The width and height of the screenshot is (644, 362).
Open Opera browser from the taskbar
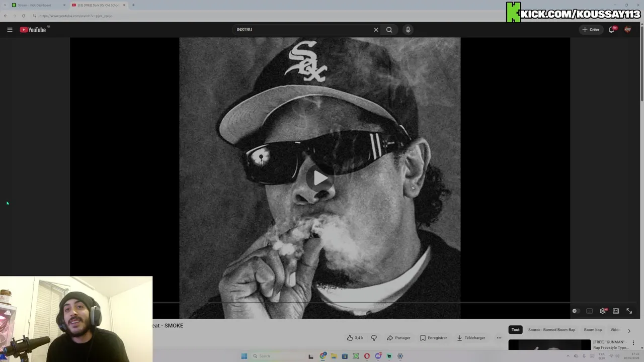[x=367, y=356]
